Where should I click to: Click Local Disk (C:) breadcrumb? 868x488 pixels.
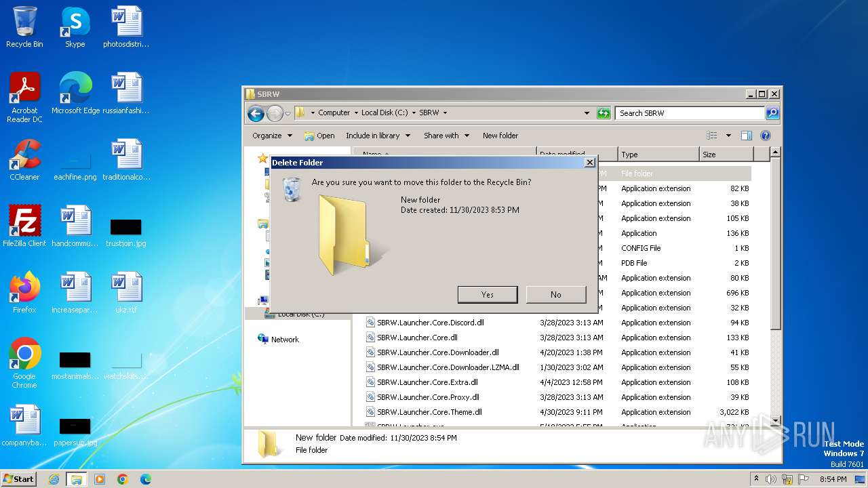384,113
